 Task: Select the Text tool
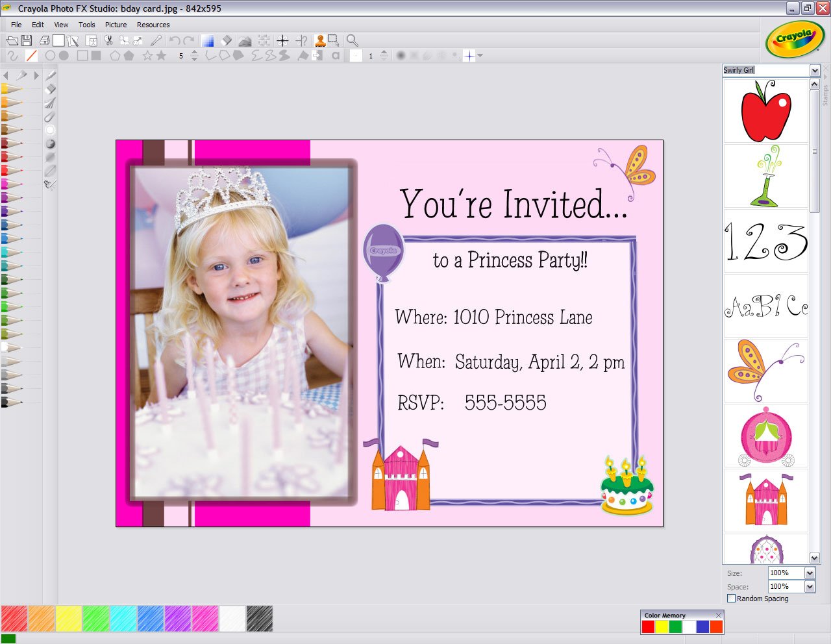335,56
